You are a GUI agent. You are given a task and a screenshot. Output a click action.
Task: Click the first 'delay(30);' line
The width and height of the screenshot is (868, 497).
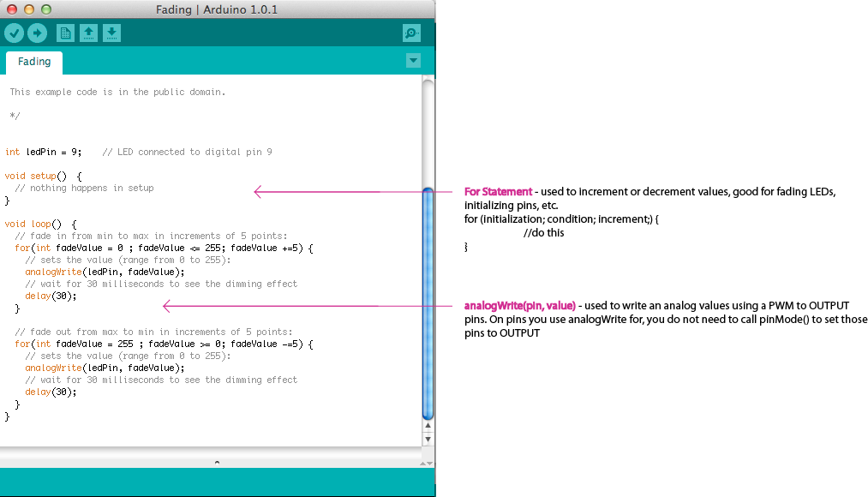(51, 296)
